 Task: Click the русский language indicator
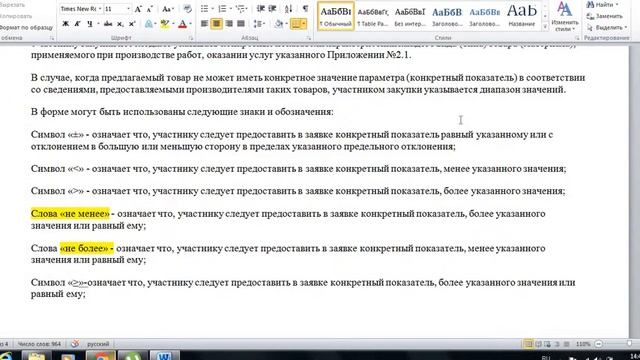coord(98,344)
